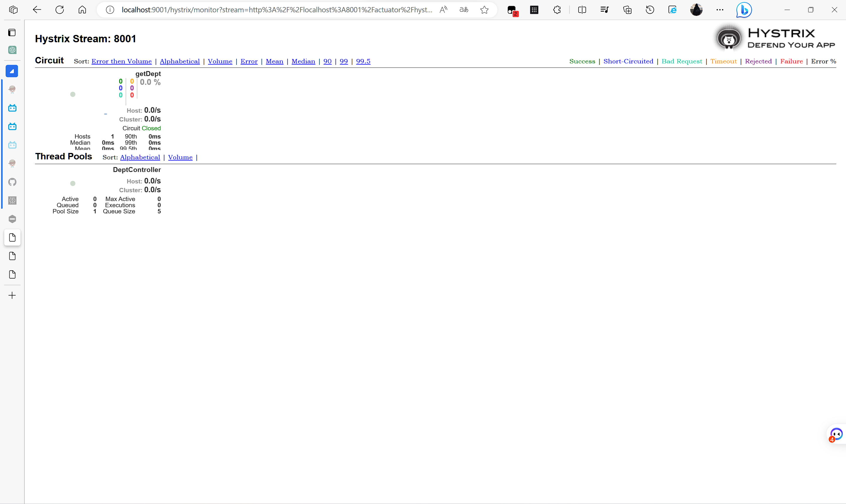Screen dimensions: 846x504
Task: Open GitHub vertical tab
Action: [x=12, y=182]
